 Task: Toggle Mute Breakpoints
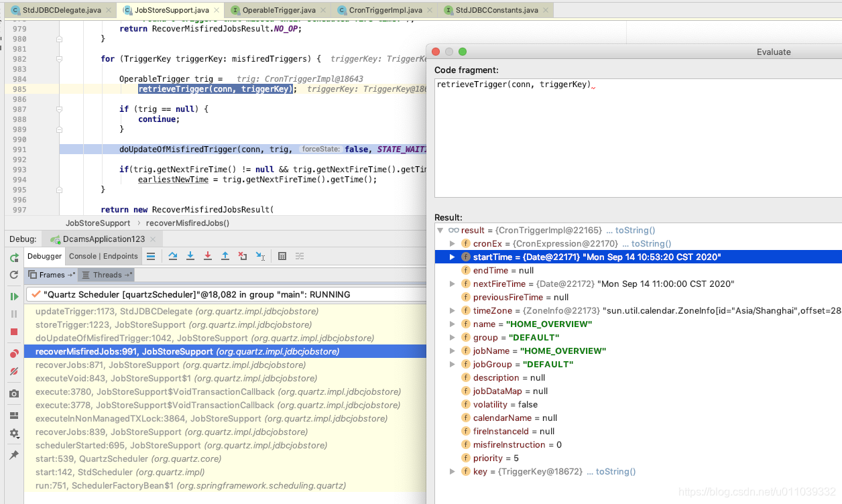(14, 371)
